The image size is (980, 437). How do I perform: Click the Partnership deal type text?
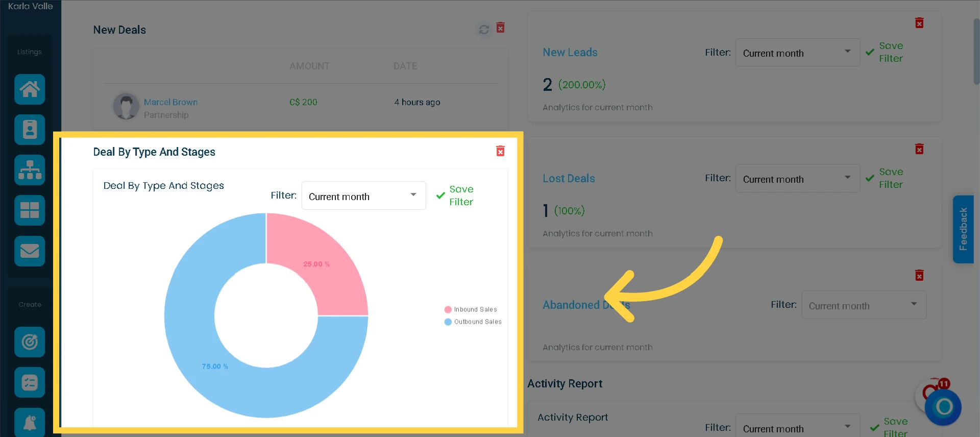tap(166, 115)
